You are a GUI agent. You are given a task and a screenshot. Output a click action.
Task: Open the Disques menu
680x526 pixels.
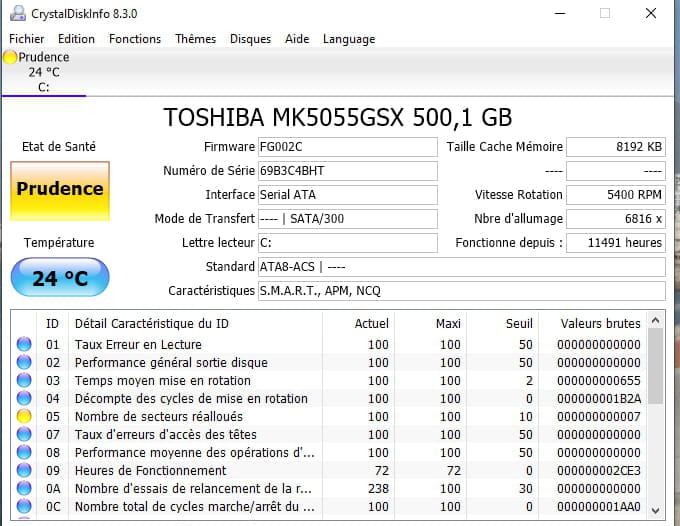click(x=250, y=39)
